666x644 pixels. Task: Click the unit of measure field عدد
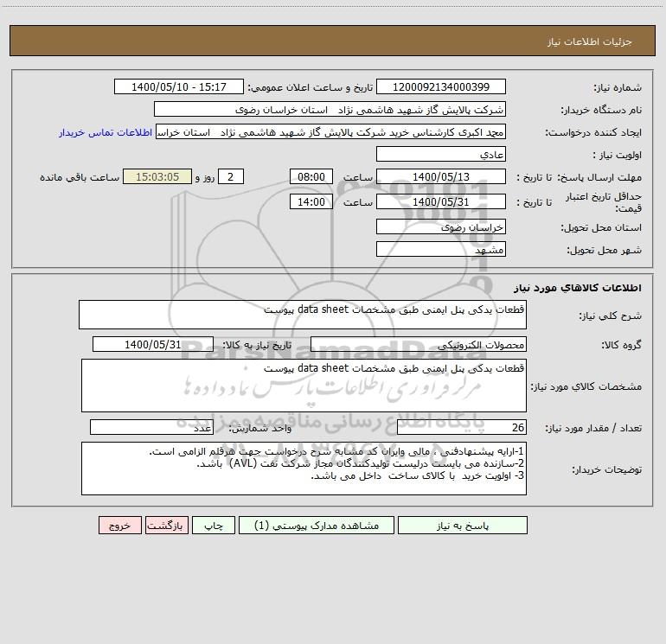coord(151,427)
